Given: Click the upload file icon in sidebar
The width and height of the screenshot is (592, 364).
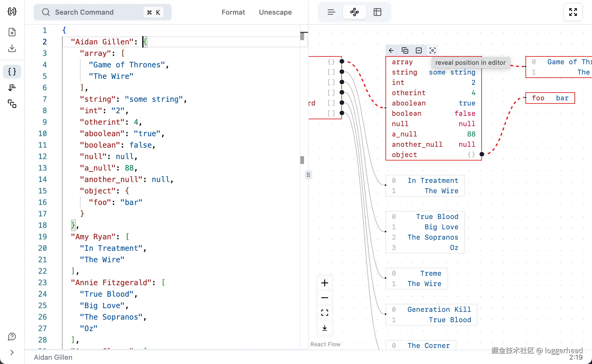Looking at the screenshot, I should click(12, 32).
